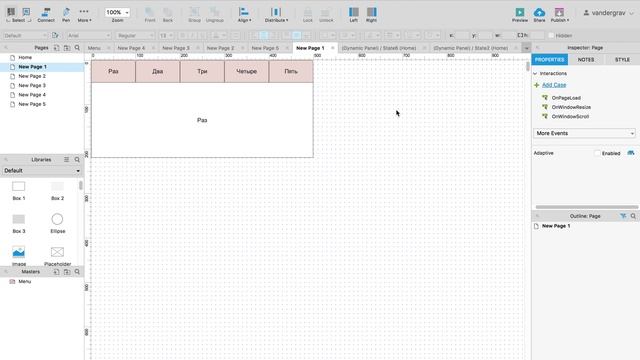The image size is (640, 360).
Task: Open the More tools menu
Action: [x=84, y=15]
